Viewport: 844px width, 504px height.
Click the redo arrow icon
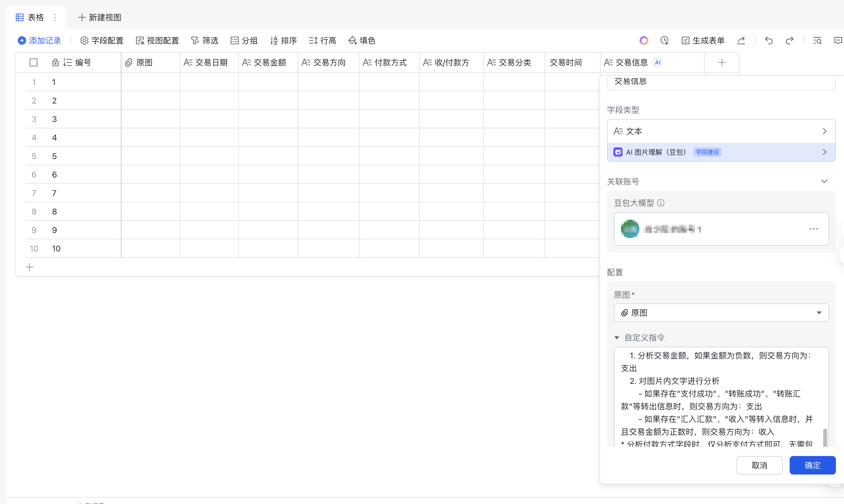789,41
